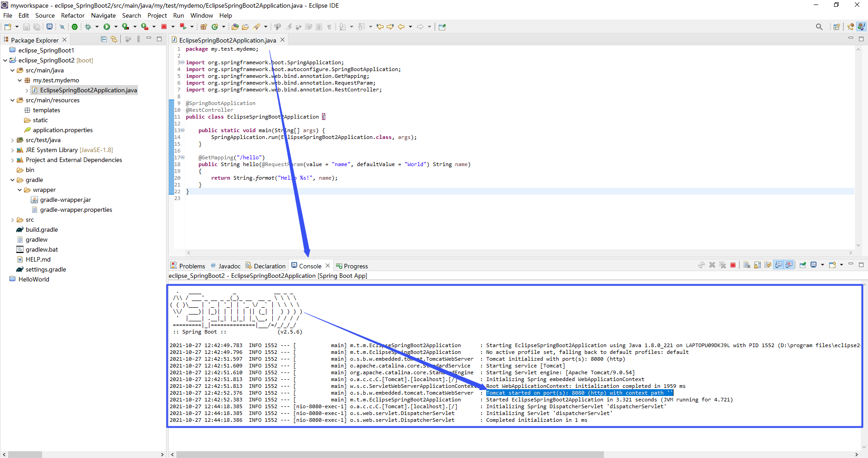Image resolution: width=868 pixels, height=458 pixels.
Task: Fold the main method at line 13
Action: (183, 130)
